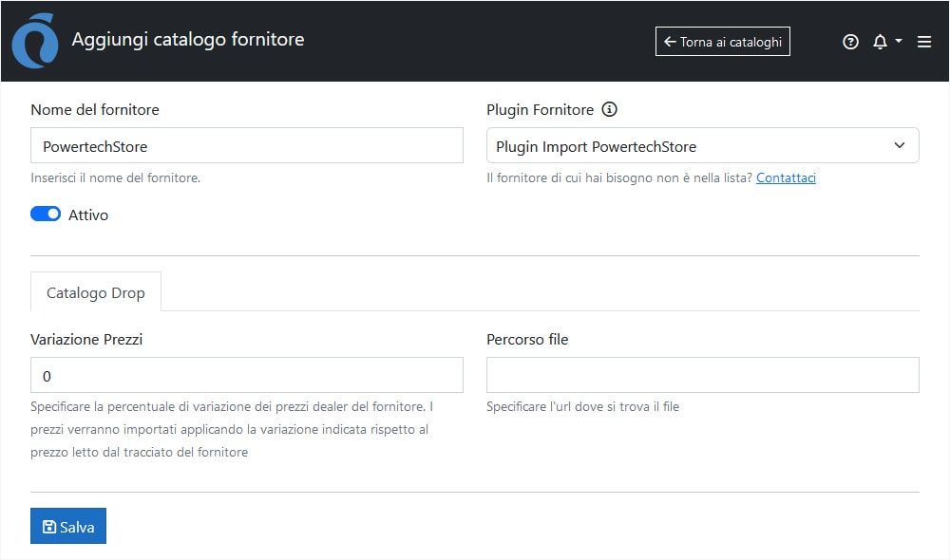Open help via the question mark icon
950x560 pixels.
click(x=850, y=41)
